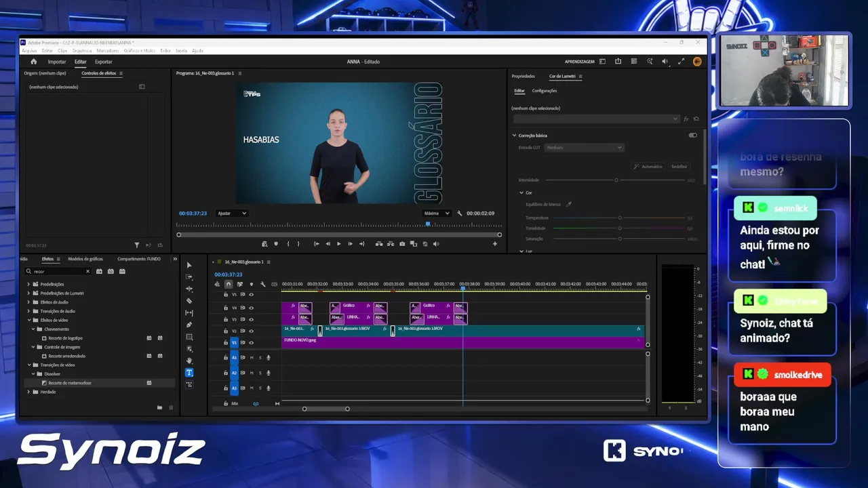Click Lift button in program monitor
Screen dimensions: 868x488
[379, 244]
